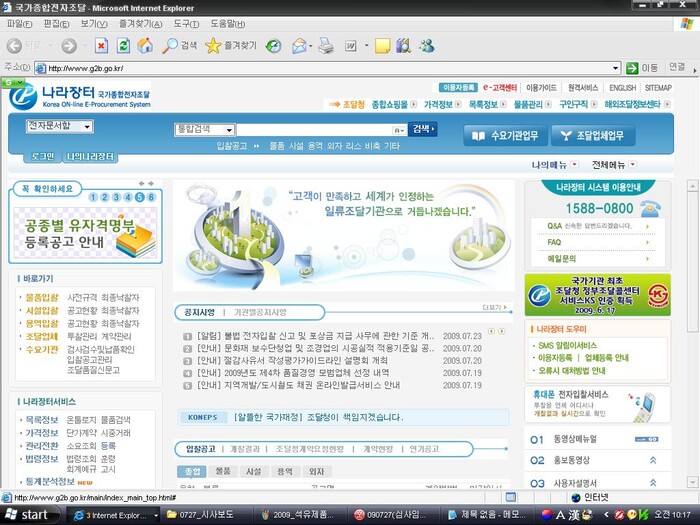Click the page vertical scrollbar down arrow
This screenshot has height=525, width=700.
[692, 482]
